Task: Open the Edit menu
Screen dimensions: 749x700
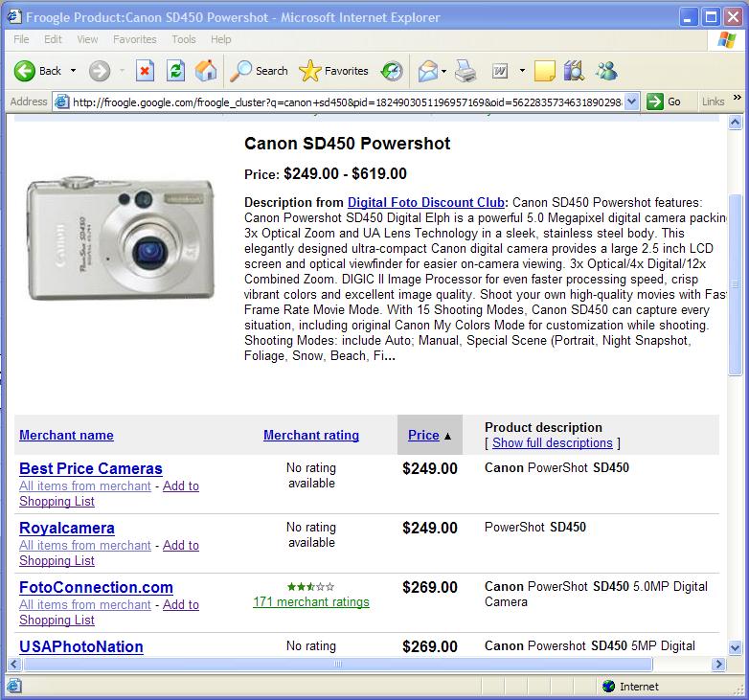Action: [53, 39]
